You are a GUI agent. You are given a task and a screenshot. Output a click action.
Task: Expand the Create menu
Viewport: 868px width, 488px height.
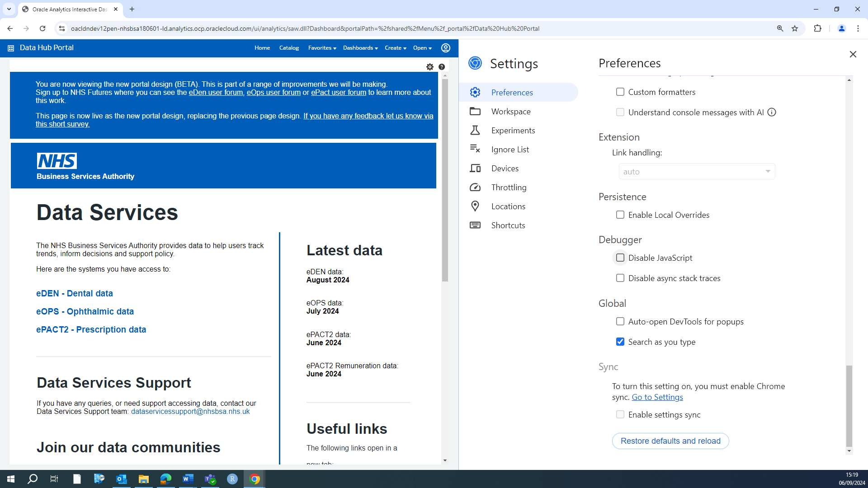tap(396, 48)
